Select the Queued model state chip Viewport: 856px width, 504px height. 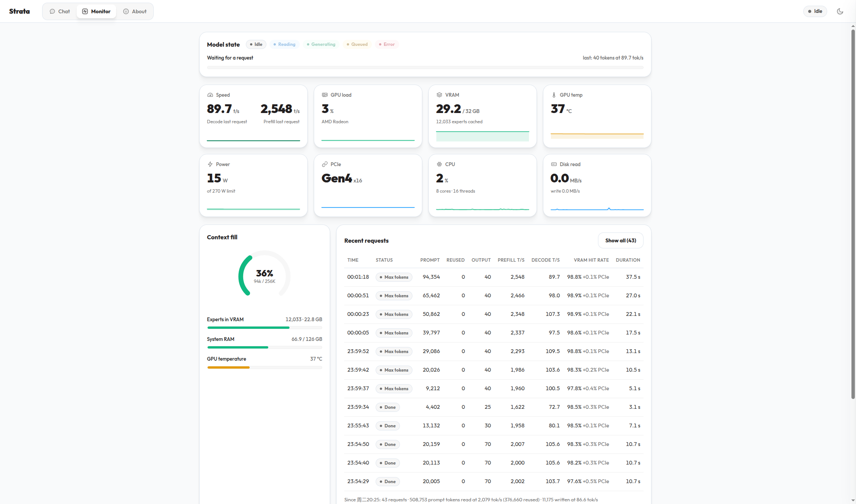[x=357, y=44]
